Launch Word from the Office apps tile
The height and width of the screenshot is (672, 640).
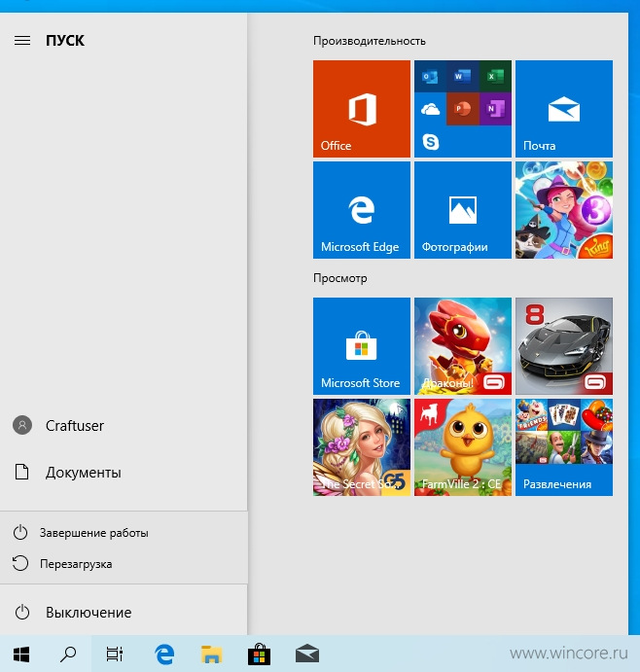point(463,76)
